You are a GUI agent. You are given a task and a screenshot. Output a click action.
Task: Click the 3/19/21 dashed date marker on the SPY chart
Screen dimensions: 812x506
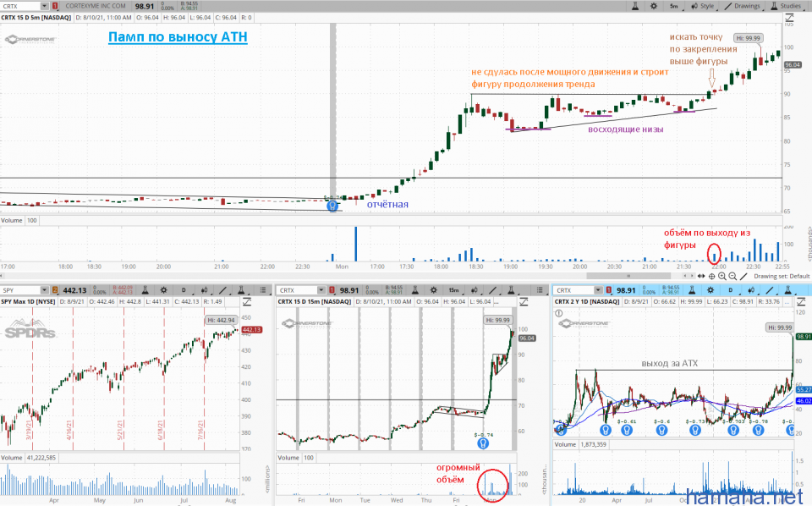pos(30,431)
